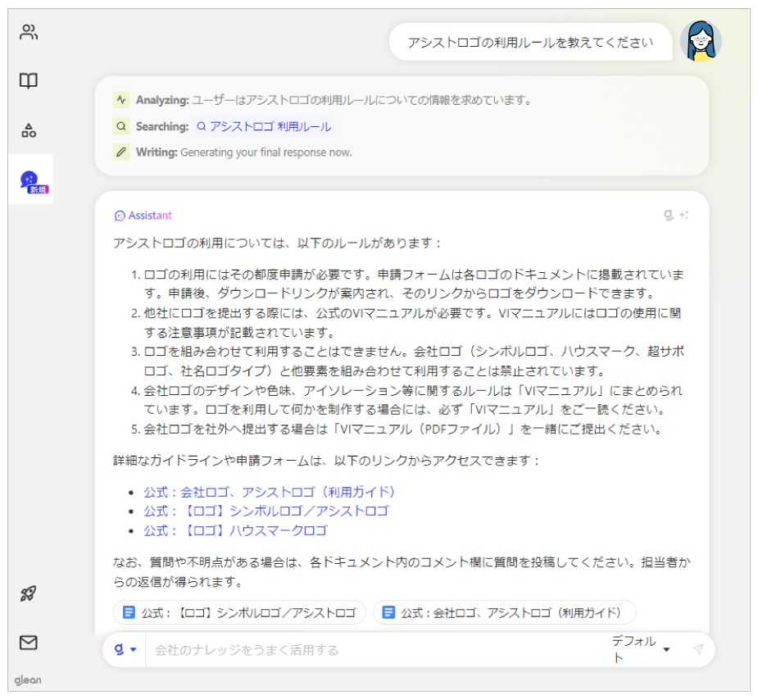The image size is (758, 700).
Task: Open link 公式：【ロゴ】シンボルロゴ／アシストロゴ
Action: (266, 511)
